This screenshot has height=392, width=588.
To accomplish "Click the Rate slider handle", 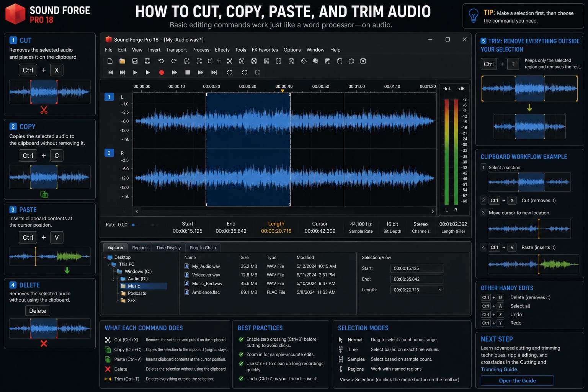I will (x=133, y=225).
